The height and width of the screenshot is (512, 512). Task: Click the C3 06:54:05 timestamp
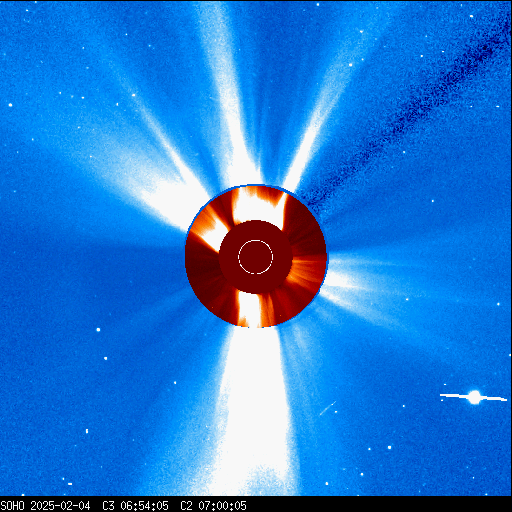(135, 506)
